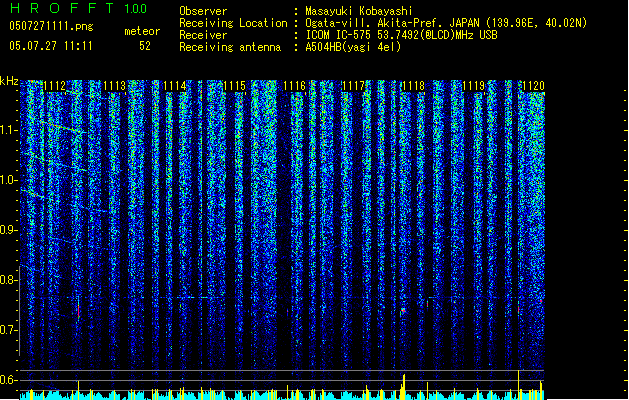Click the 1.0 kHz axis tick label
This screenshot has width=629, height=400.
click(9, 180)
